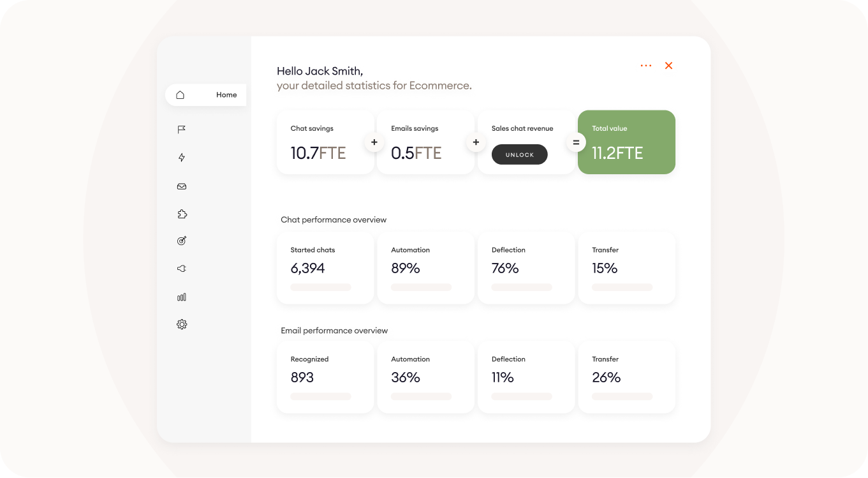Image resolution: width=868 pixels, height=478 pixels.
Task: Open the lightning bolt automations icon
Action: tap(181, 157)
